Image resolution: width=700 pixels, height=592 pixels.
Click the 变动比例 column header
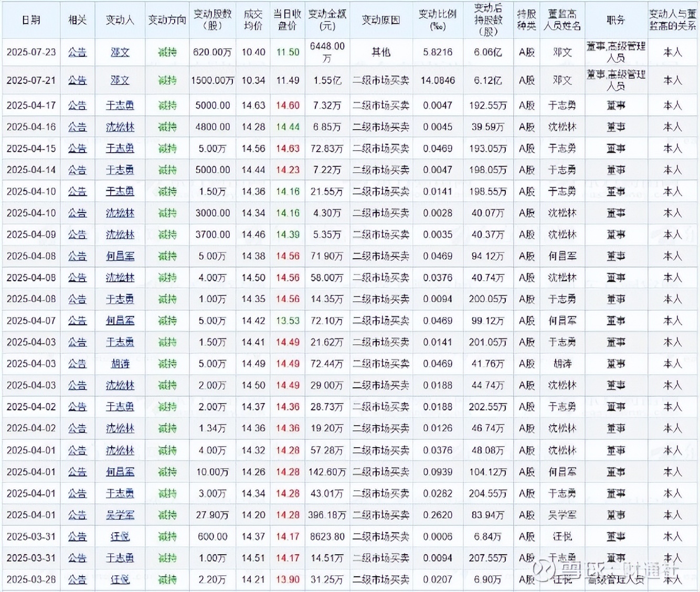[438, 20]
